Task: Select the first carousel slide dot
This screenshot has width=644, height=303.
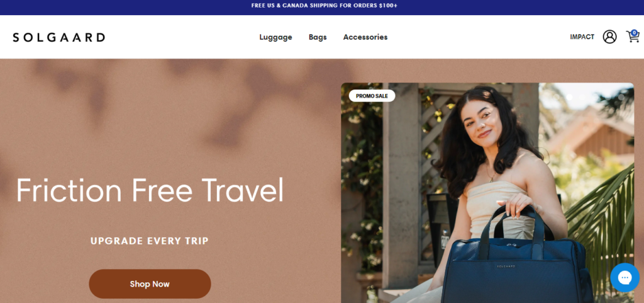Action: (x=557, y=97)
